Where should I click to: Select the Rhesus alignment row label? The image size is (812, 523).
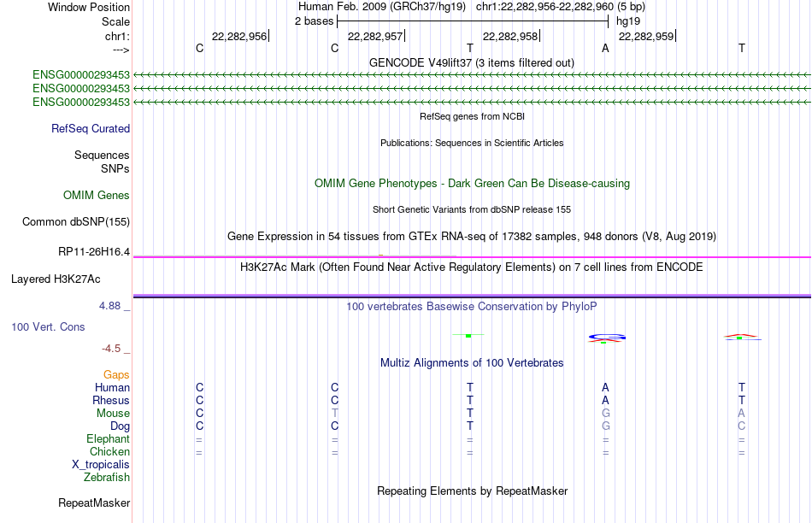(x=111, y=400)
